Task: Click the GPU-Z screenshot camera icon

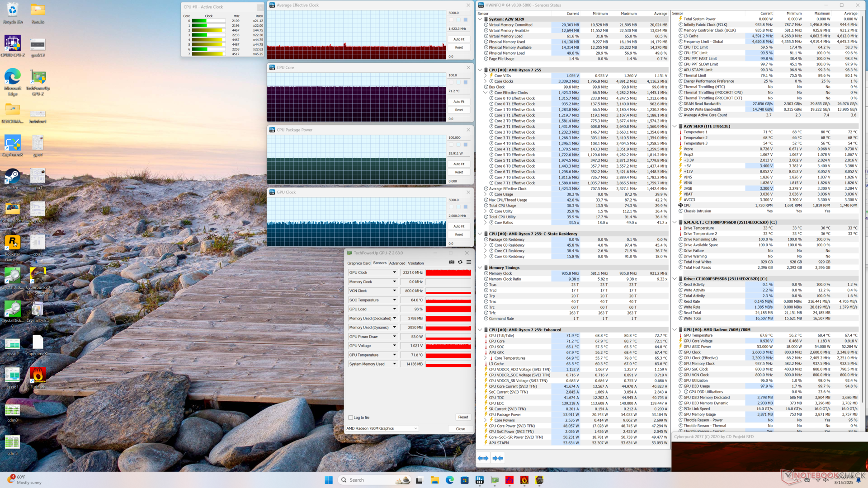Action: 451,262
